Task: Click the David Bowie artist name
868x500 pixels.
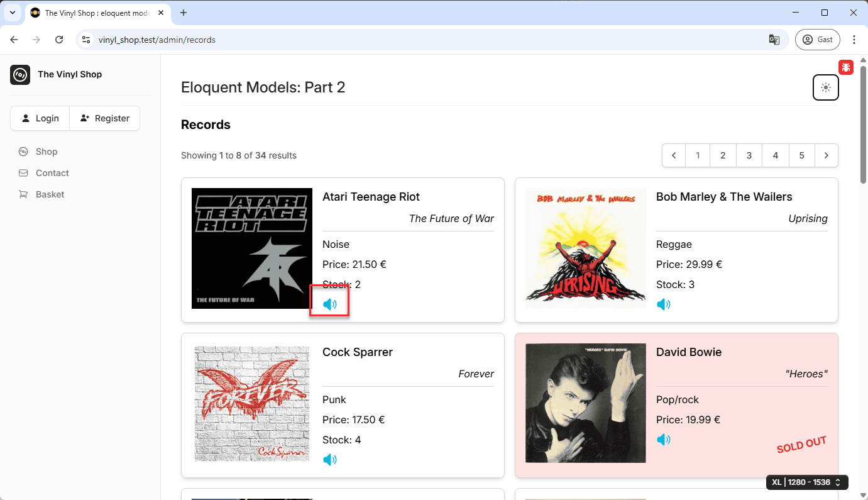Action: click(689, 352)
